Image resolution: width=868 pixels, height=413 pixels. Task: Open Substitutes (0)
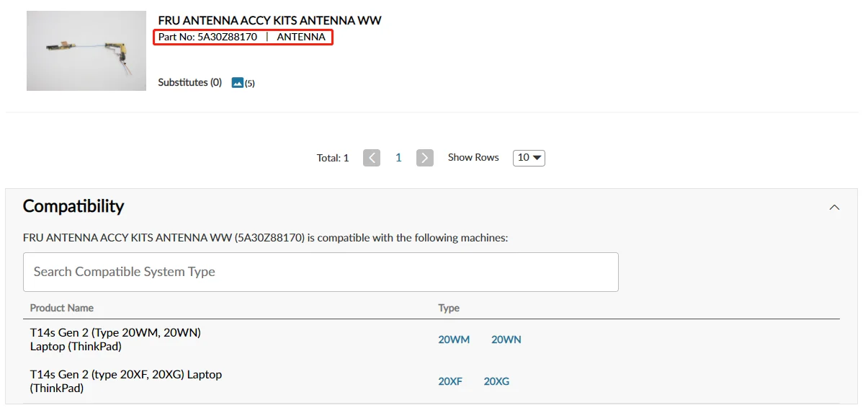click(189, 83)
